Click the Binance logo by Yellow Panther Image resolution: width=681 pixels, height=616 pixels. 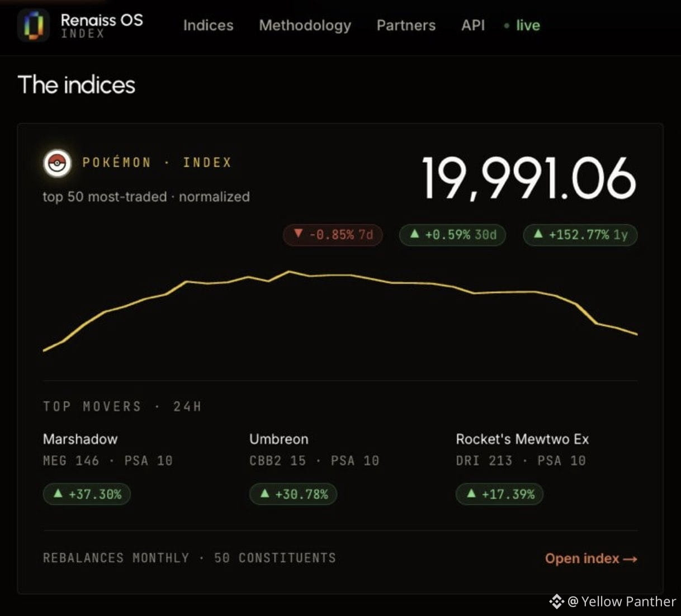pyautogui.click(x=556, y=601)
